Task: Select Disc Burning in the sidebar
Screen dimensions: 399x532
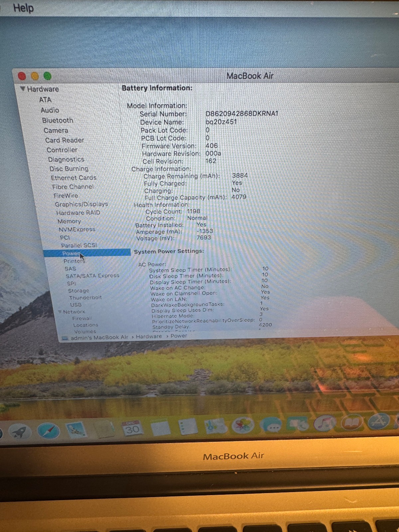Action: [69, 169]
